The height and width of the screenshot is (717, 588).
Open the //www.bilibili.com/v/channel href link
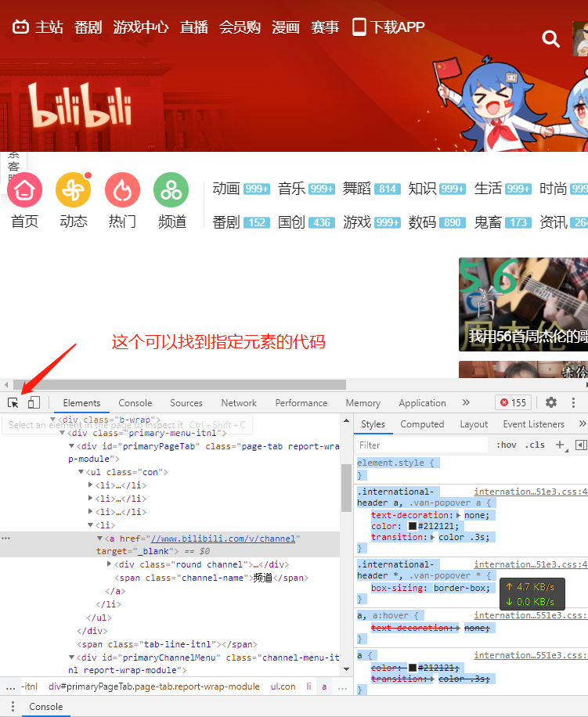[223, 539]
